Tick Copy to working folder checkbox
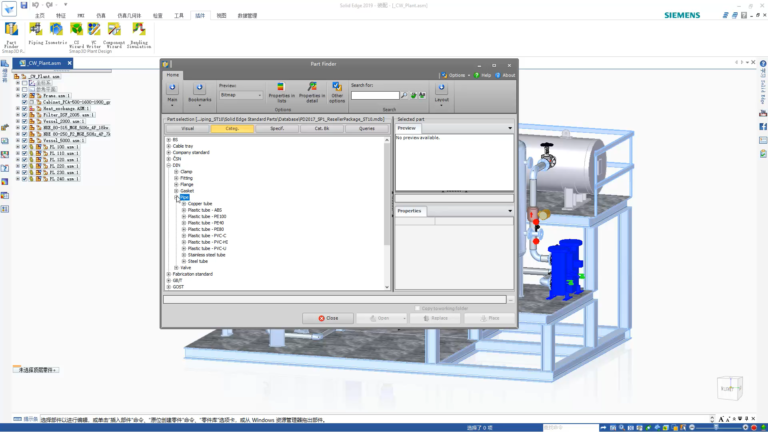The height and width of the screenshot is (432, 768). point(417,309)
